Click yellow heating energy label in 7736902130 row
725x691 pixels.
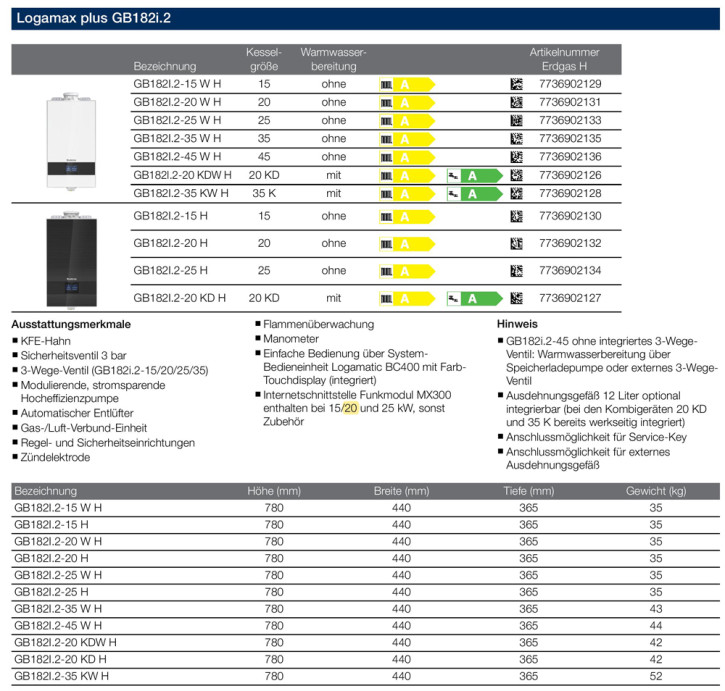(x=407, y=216)
